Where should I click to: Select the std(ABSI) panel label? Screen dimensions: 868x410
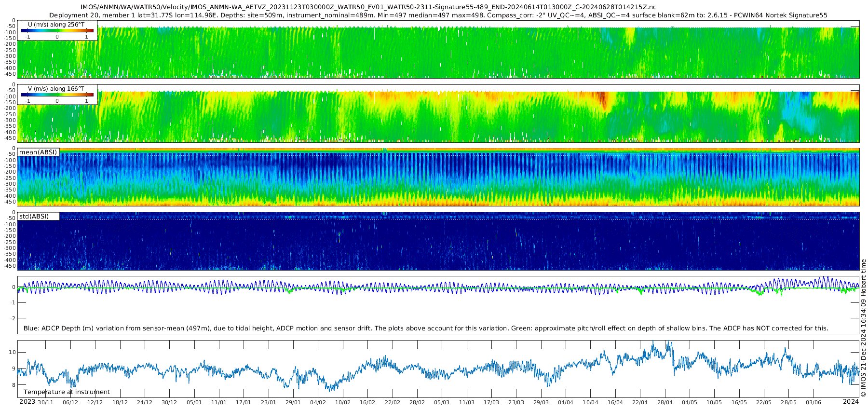coord(34,217)
